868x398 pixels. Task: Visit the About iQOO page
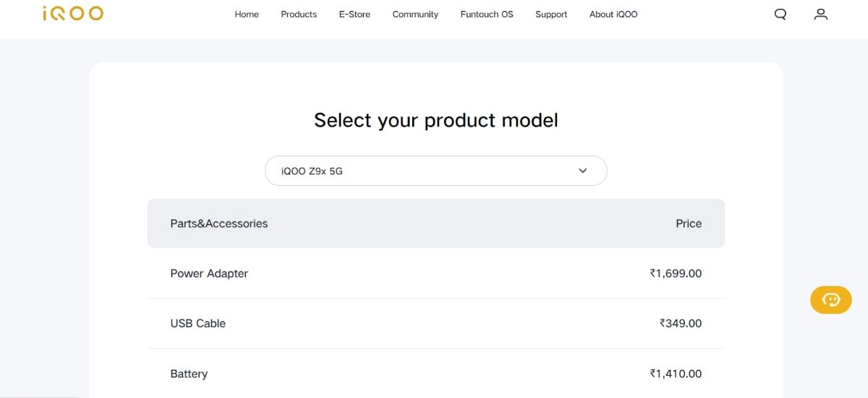pos(613,14)
